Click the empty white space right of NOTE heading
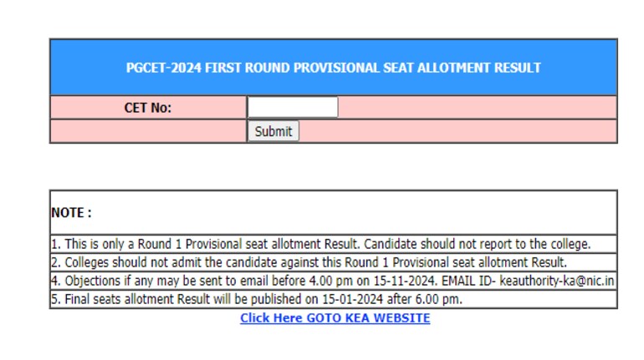This screenshot has width=644, height=360. pyautogui.click(x=351, y=213)
